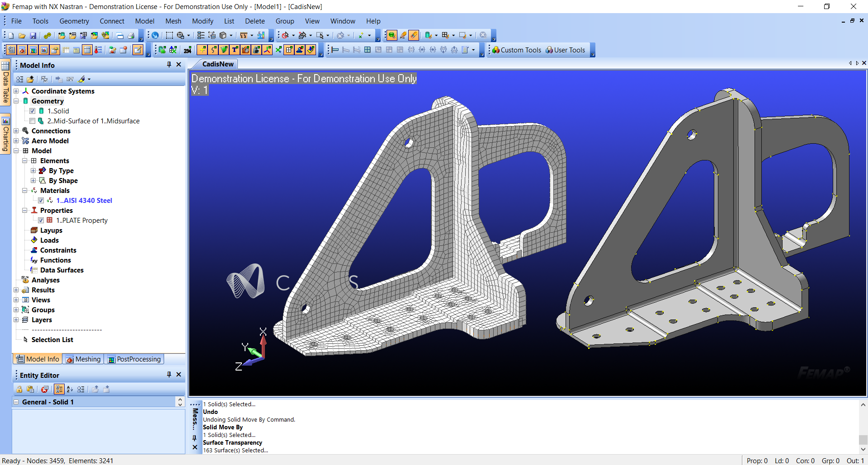
Task: Open Preferences via the yellow gears icon
Action: [x=47, y=35]
